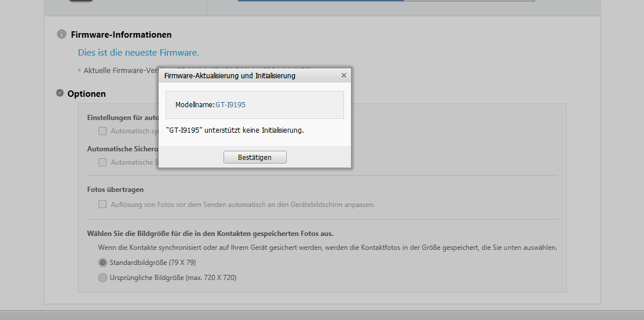The height and width of the screenshot is (320, 644).
Task: Click the Optionen heading text
Action: tap(87, 94)
